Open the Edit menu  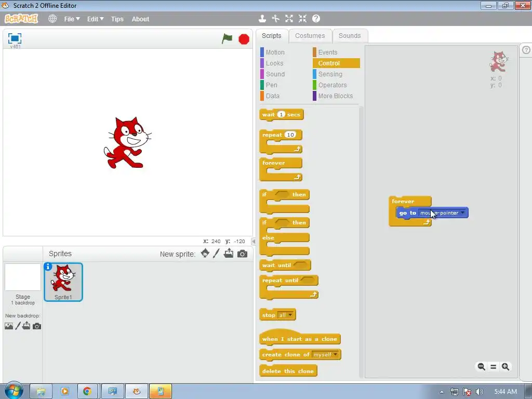95,19
